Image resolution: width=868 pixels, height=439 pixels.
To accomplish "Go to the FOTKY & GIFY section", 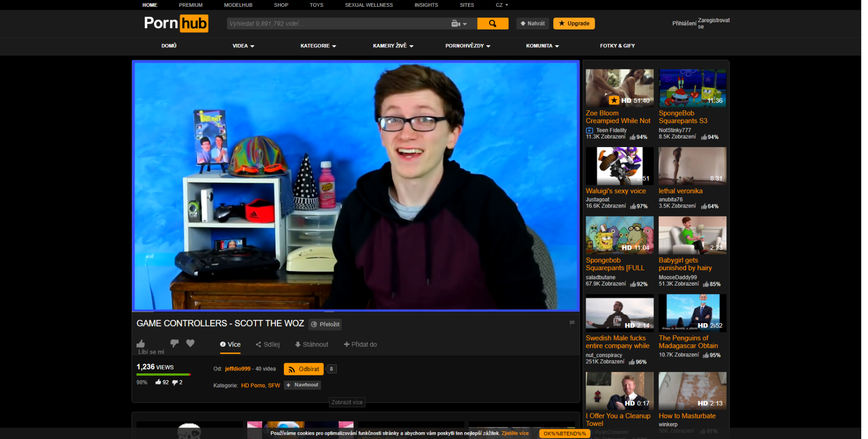I will click(x=617, y=46).
